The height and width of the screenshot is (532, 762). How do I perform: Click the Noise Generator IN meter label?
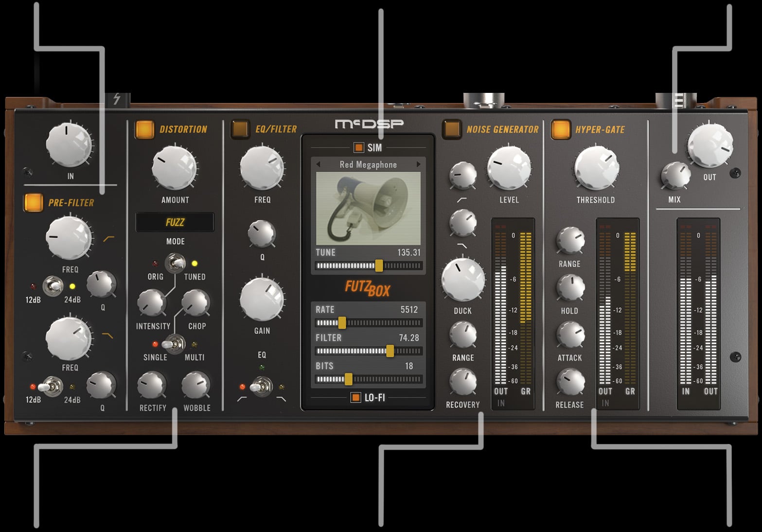[501, 403]
